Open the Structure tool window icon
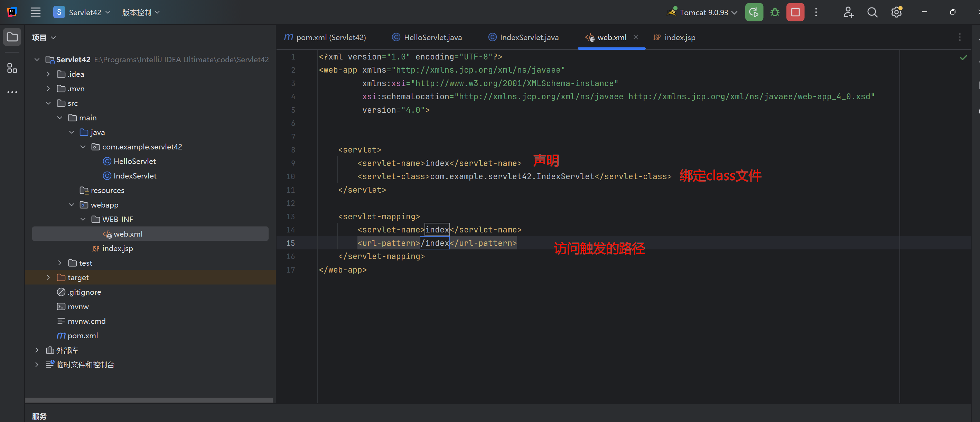980x422 pixels. click(12, 68)
